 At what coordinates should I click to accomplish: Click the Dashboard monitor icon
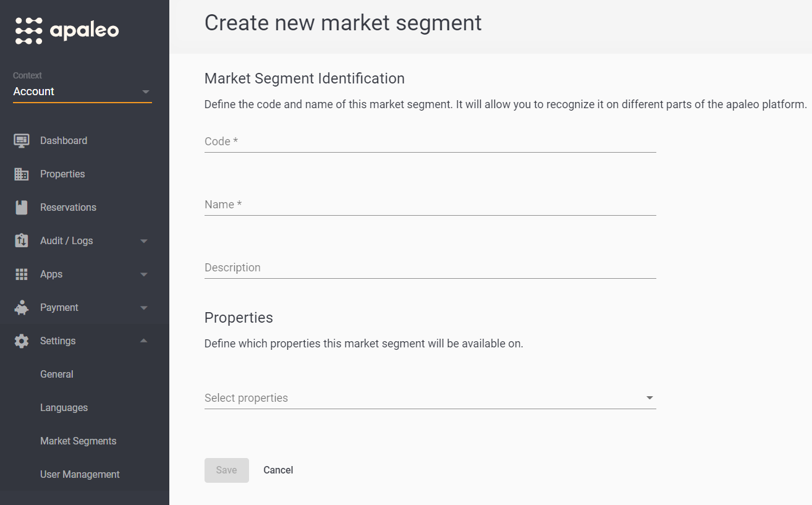tap(22, 140)
